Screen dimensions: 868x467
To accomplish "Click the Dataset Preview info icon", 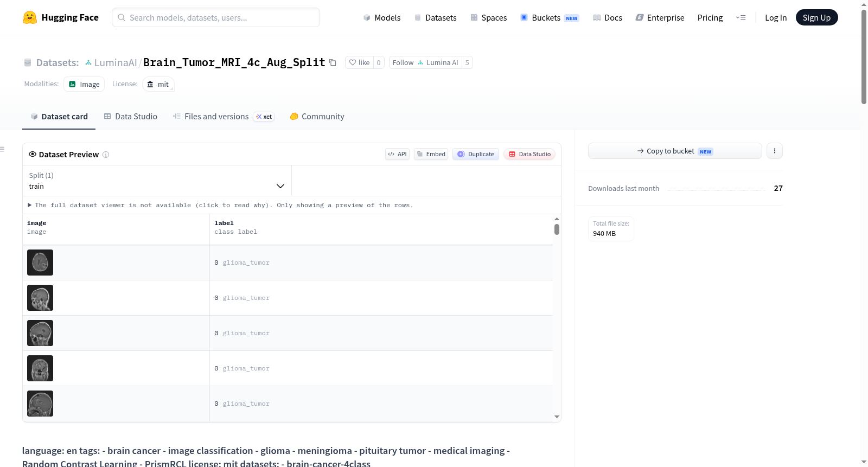I will (x=106, y=155).
